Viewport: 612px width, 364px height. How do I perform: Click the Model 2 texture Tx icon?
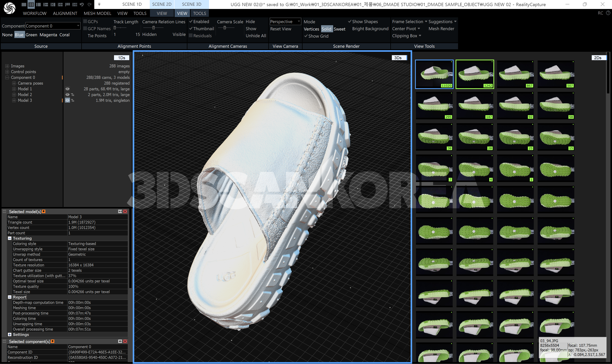coord(73,95)
